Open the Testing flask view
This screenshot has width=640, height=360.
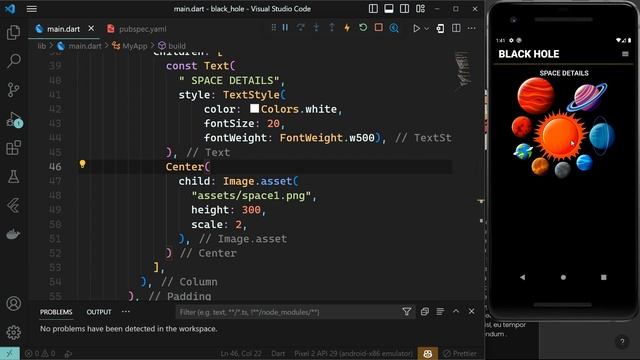tap(13, 177)
